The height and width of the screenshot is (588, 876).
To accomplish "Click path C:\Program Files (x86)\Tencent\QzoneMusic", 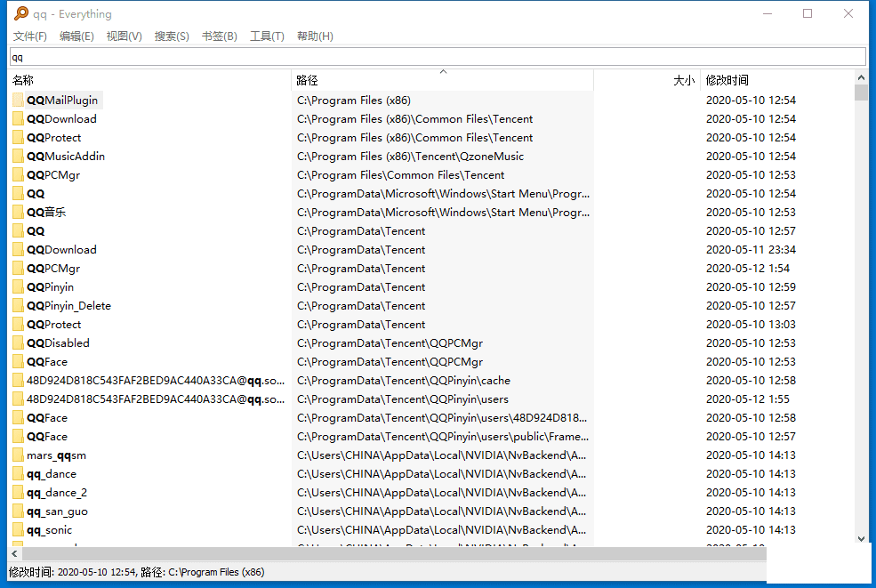I will point(410,156).
